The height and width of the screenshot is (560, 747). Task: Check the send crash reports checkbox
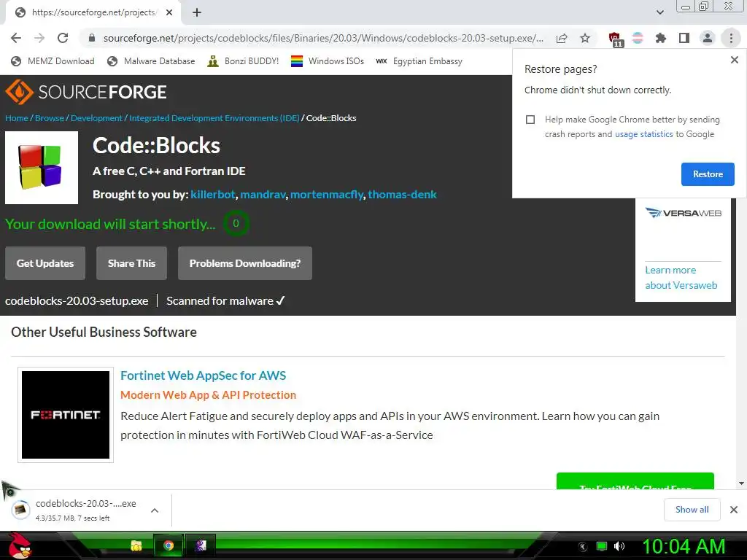click(x=530, y=120)
